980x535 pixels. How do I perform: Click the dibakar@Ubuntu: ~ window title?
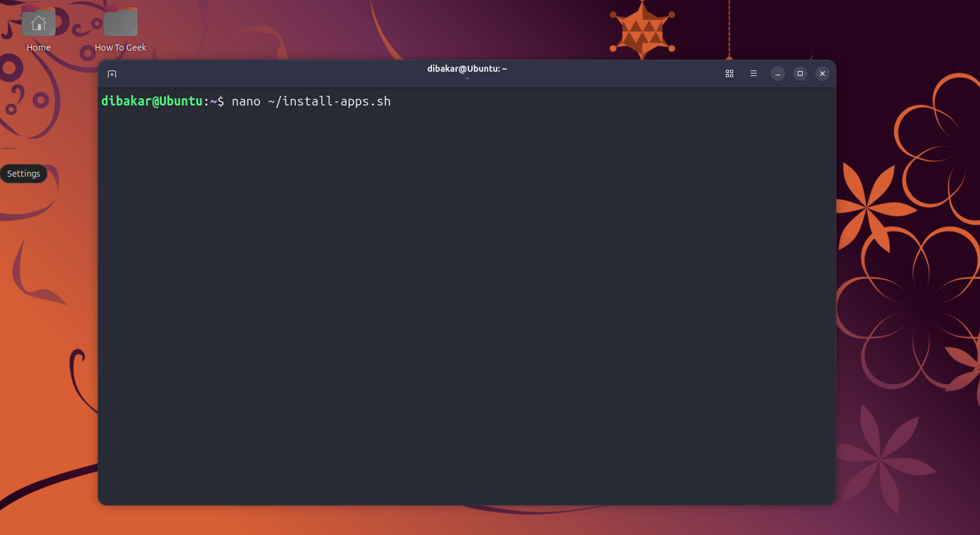(x=467, y=69)
